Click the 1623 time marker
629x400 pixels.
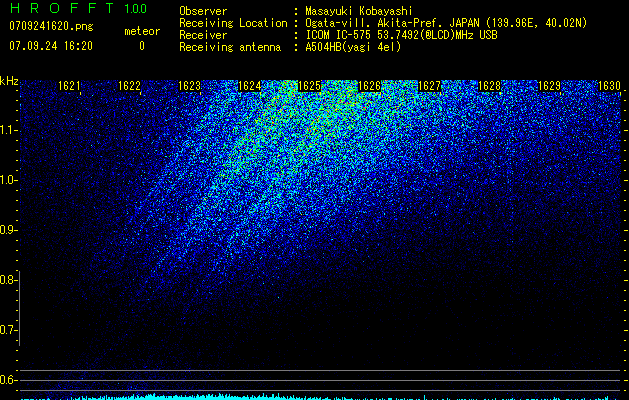pos(189,86)
